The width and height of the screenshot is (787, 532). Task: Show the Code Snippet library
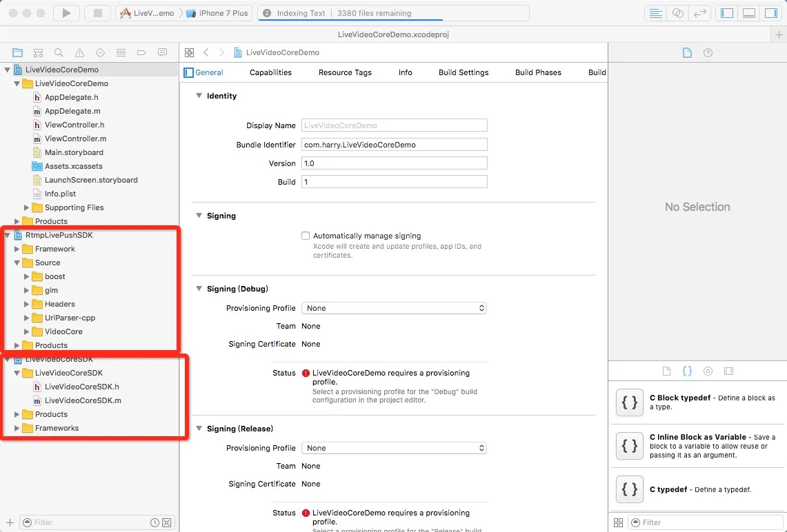tap(687, 371)
